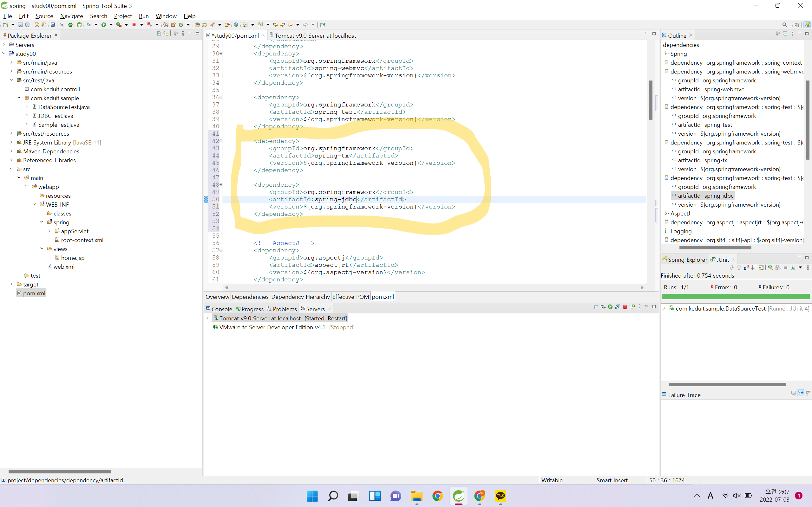Viewport: 812px width, 507px height.
Task: Click the Spring Boot Dashboard power icon
Action: [70, 25]
